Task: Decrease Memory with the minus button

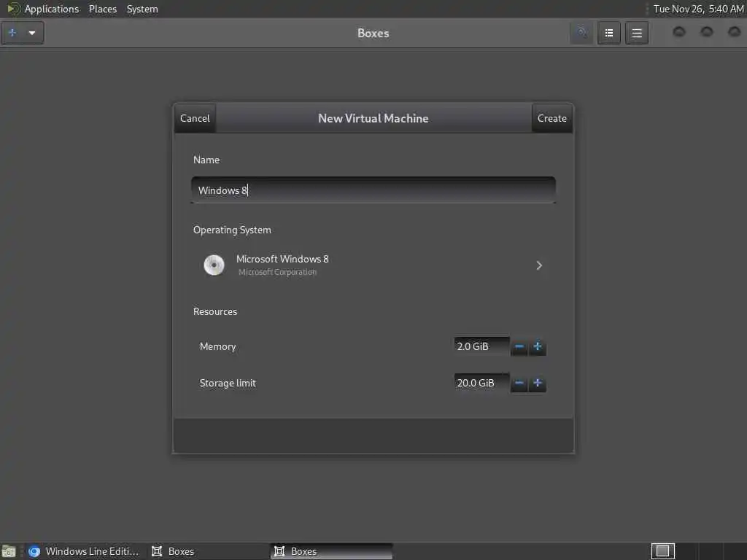Action: (519, 346)
